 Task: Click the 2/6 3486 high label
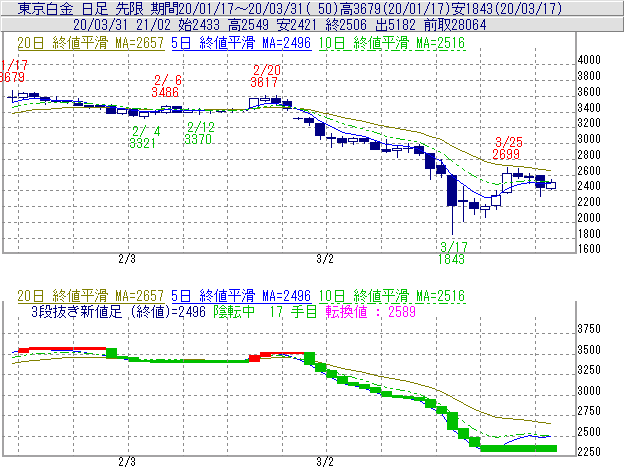point(166,86)
